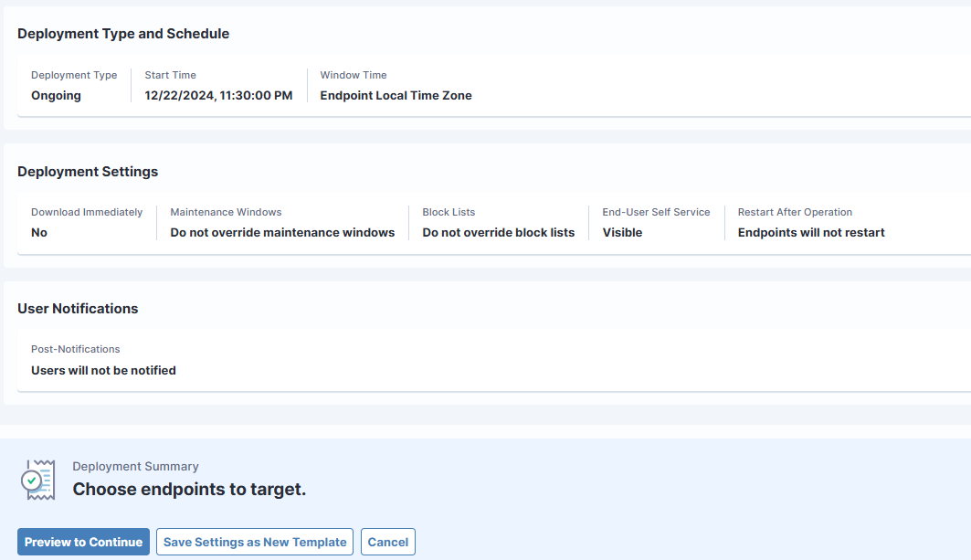Click the 'Deployment Type and Schedule' heading

click(123, 34)
